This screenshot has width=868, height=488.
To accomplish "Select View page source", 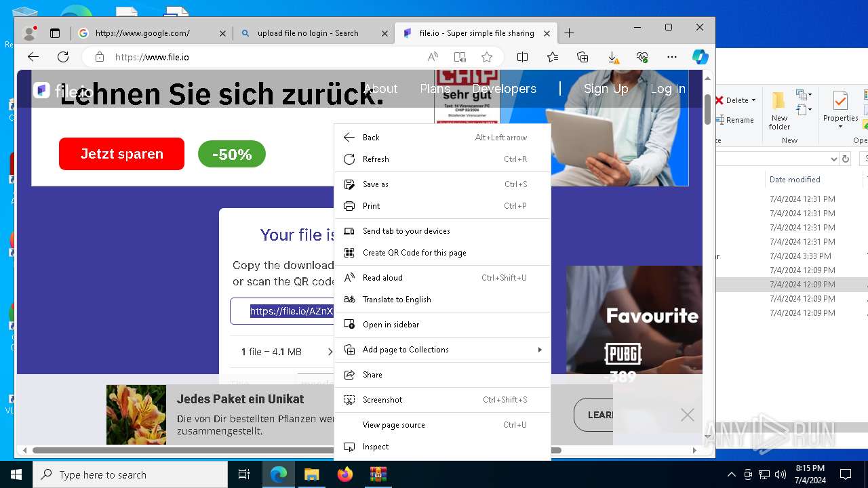I will [443, 425].
